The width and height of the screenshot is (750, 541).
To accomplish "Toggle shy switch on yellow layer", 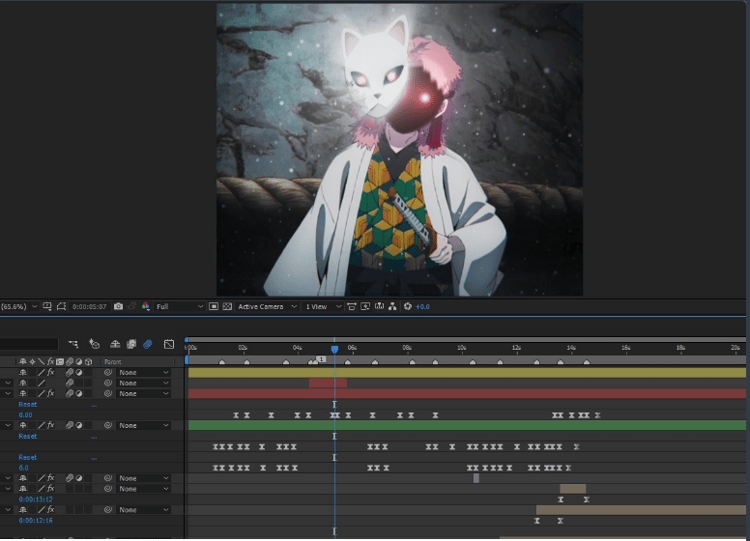I will point(22,373).
